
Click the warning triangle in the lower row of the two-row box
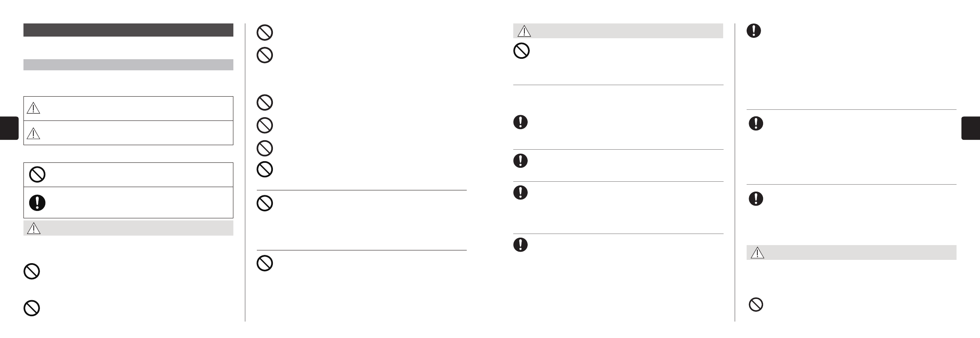click(33, 132)
